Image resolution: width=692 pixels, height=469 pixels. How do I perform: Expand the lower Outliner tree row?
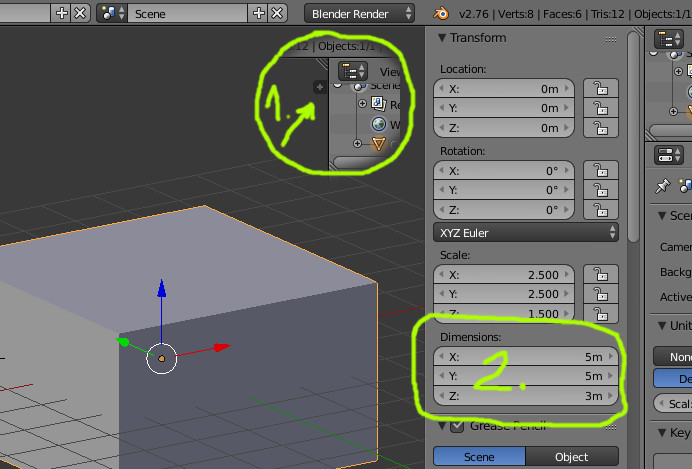(x=673, y=111)
